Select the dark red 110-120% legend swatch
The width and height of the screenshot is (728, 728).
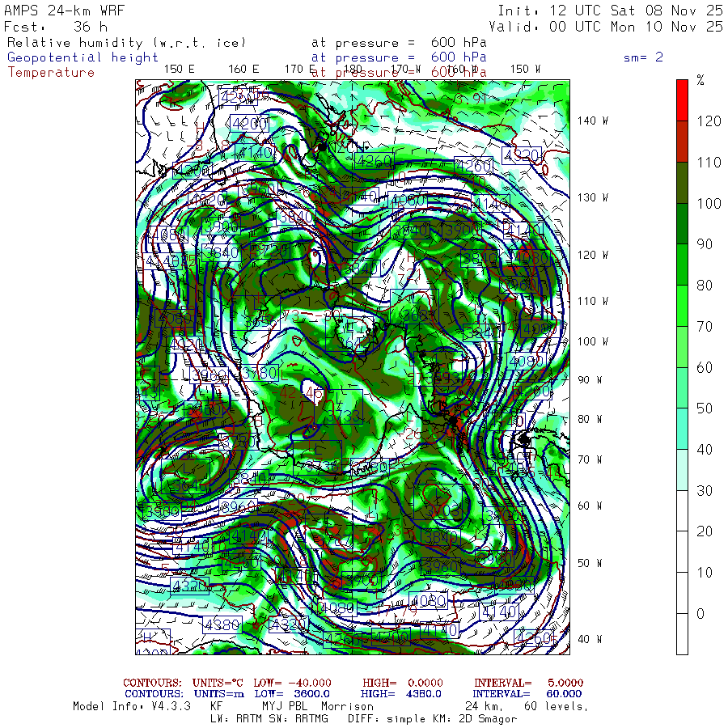(x=683, y=141)
